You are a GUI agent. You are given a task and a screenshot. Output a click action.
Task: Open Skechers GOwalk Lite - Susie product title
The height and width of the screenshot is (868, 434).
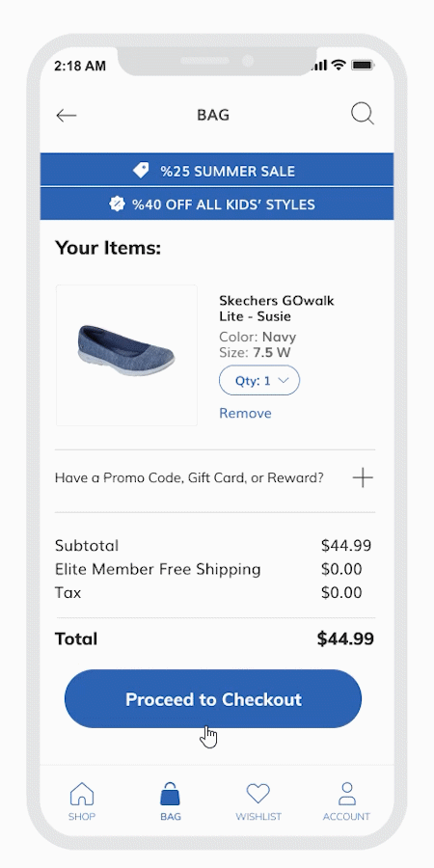point(277,309)
